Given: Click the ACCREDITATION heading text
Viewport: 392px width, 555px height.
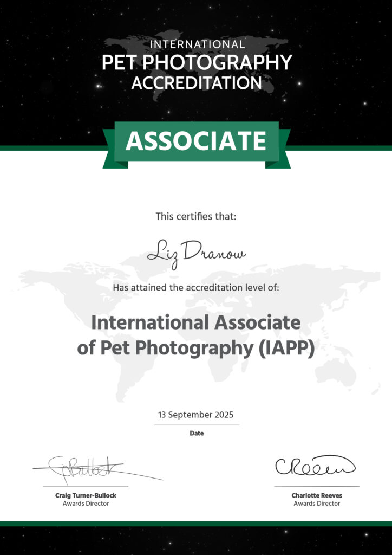Looking at the screenshot, I should coord(196,83).
